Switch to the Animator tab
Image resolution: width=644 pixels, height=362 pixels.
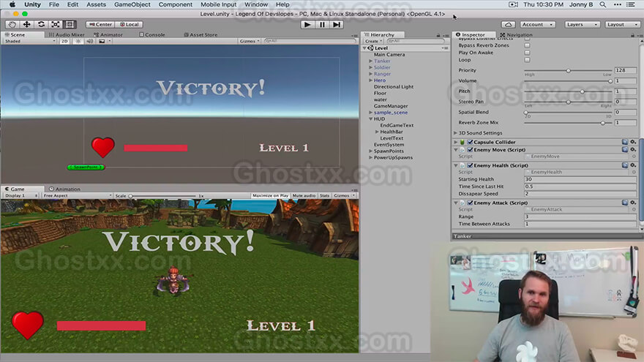pos(108,35)
